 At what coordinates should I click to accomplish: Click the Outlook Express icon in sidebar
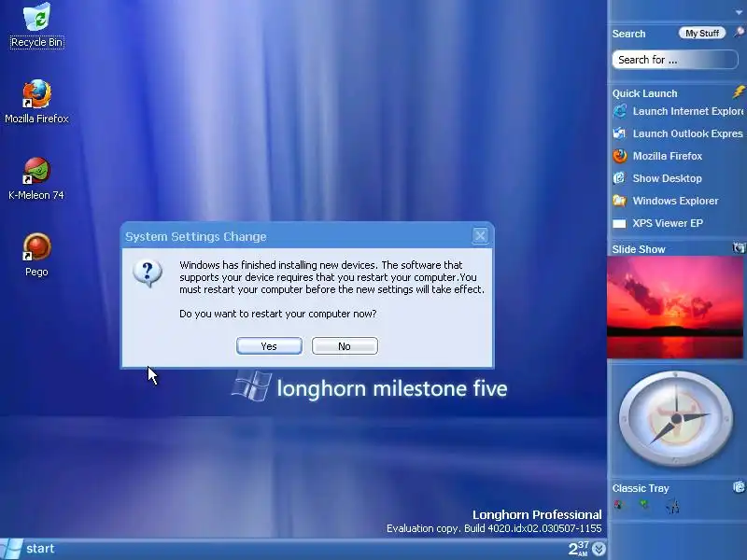[619, 133]
